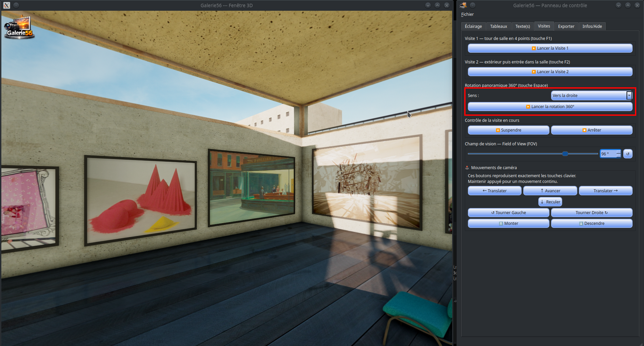Open the Fichier menu

click(467, 14)
